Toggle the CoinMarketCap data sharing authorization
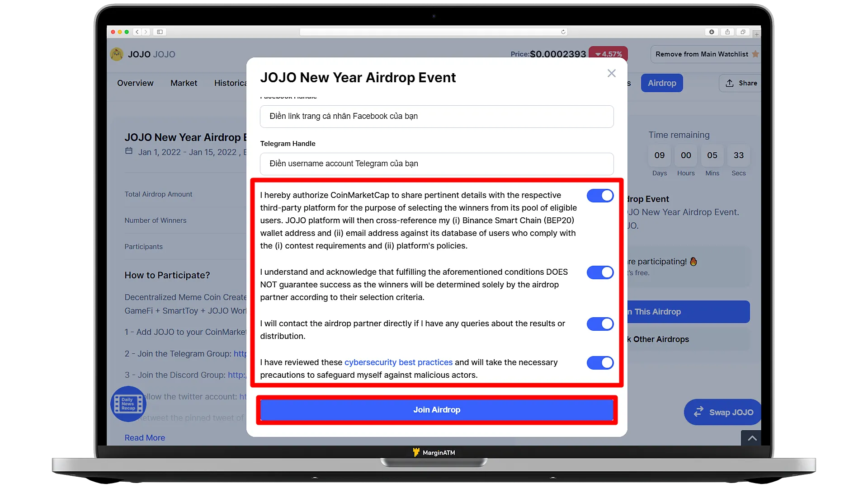Viewport: 868px width, 488px height. (x=600, y=196)
